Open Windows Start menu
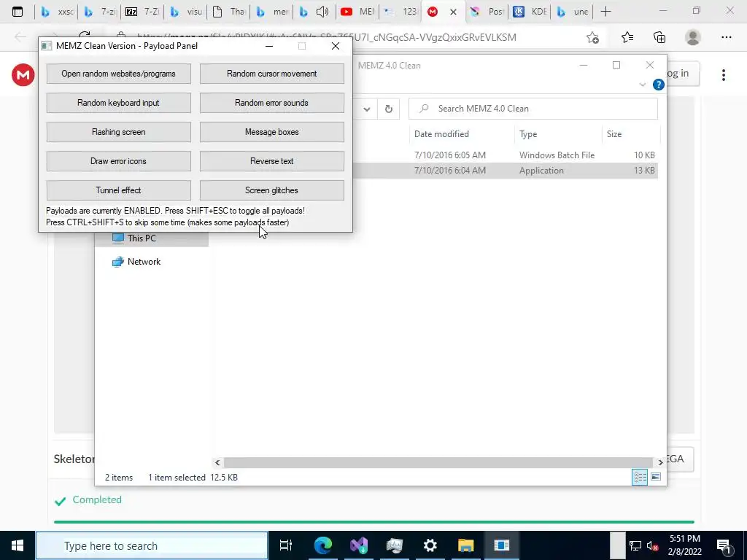The height and width of the screenshot is (560, 747). [x=18, y=545]
